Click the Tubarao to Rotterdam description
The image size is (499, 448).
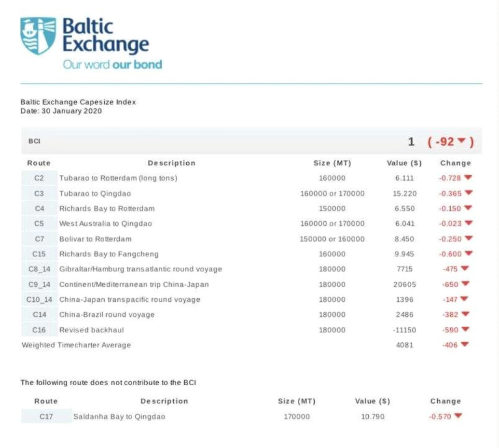coord(118,178)
